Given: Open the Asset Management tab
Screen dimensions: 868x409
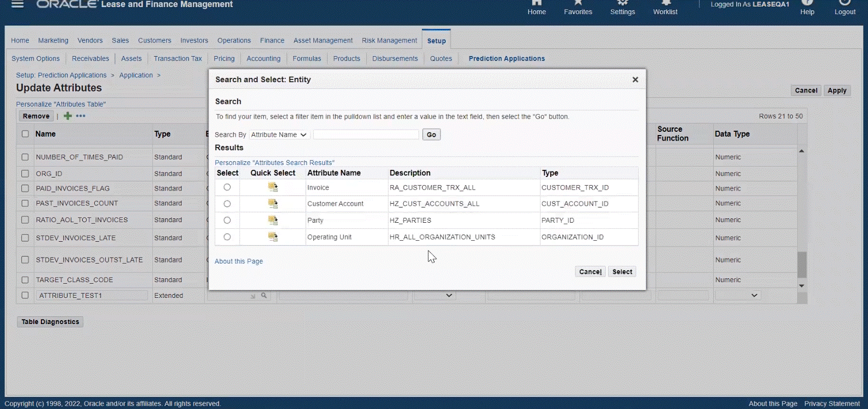Looking at the screenshot, I should click(x=323, y=40).
